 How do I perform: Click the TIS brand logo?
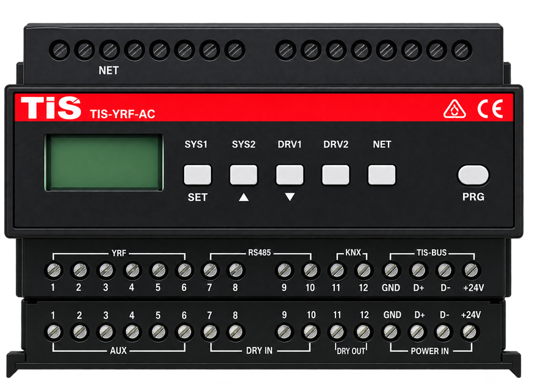(x=51, y=107)
